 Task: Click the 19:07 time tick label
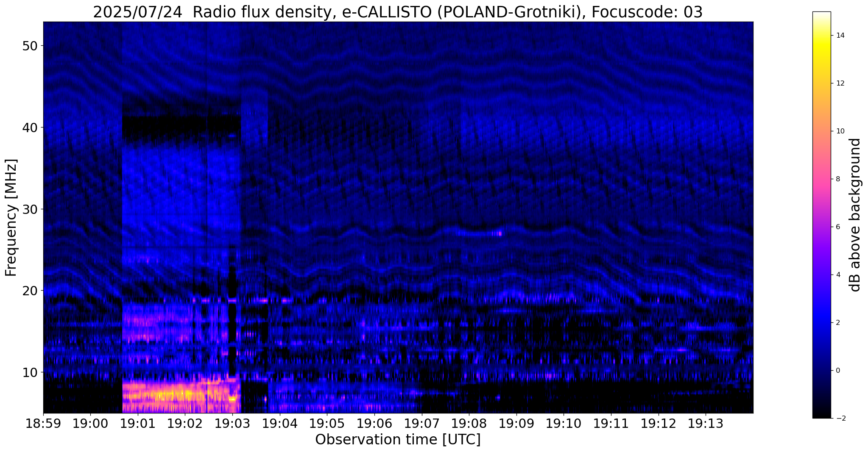[x=422, y=424]
